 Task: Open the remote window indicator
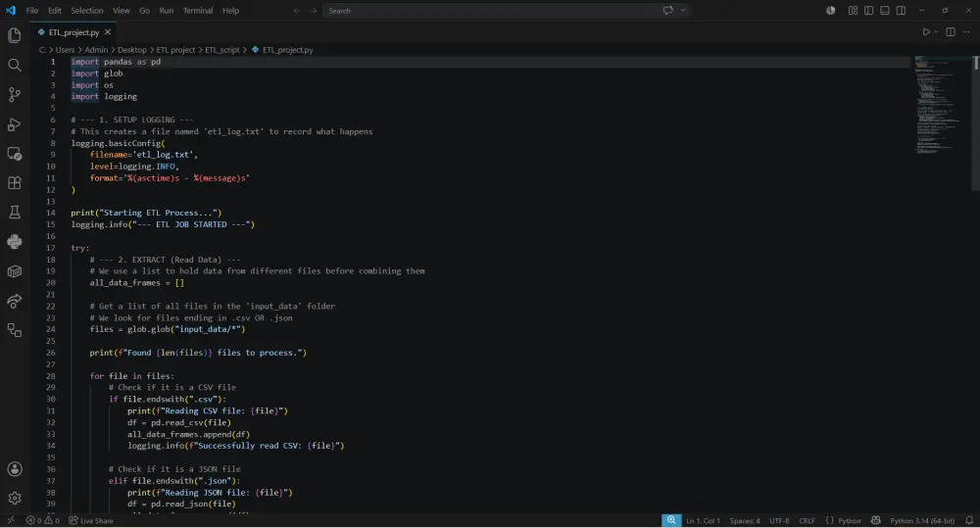(x=11, y=520)
